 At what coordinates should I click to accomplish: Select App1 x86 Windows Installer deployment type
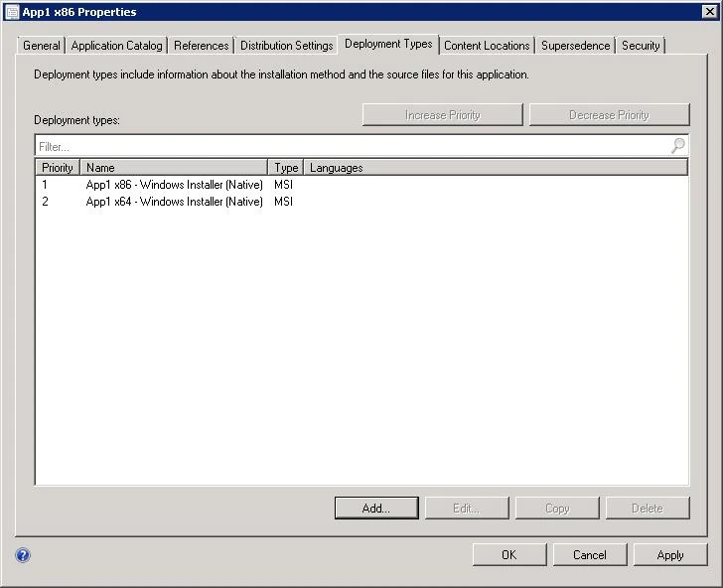click(174, 185)
